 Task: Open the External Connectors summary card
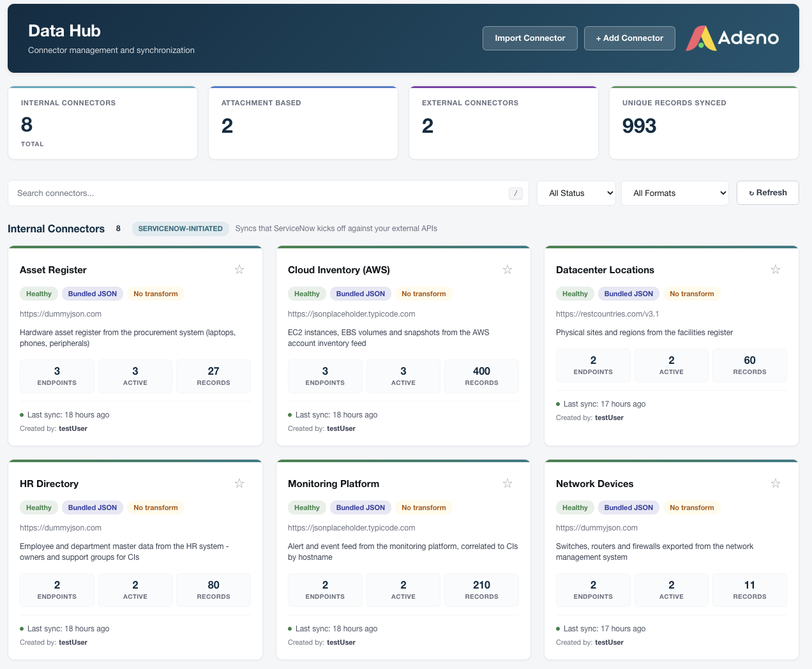point(504,123)
